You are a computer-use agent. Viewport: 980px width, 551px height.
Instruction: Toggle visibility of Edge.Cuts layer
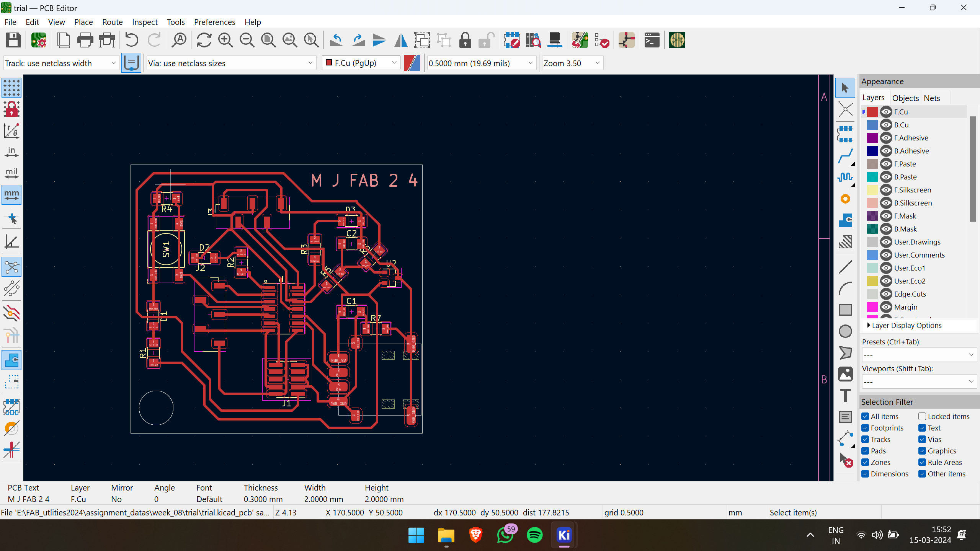click(886, 294)
